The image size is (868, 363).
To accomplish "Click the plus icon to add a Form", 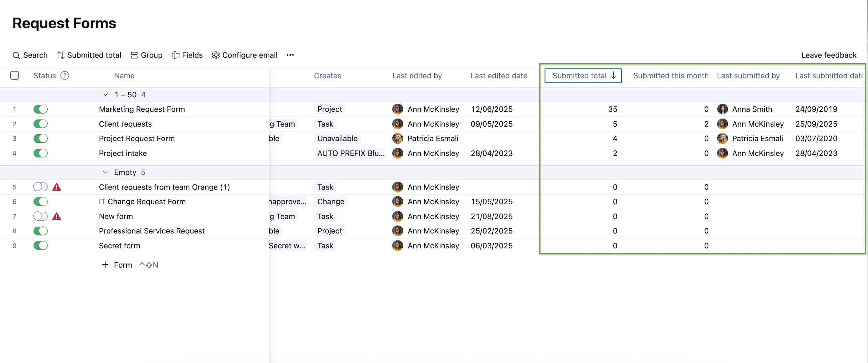I will click(x=105, y=265).
